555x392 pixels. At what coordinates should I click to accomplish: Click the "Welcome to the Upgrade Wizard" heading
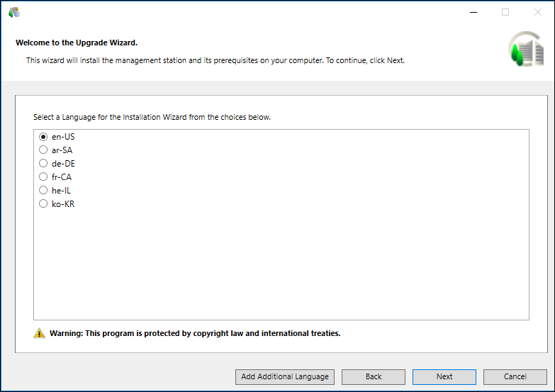(77, 43)
